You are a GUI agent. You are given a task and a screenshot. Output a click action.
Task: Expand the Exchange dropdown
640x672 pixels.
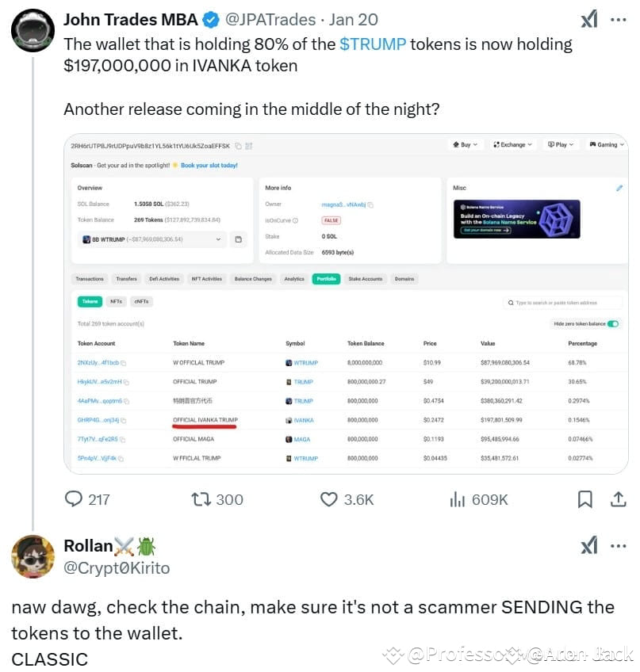[511, 145]
